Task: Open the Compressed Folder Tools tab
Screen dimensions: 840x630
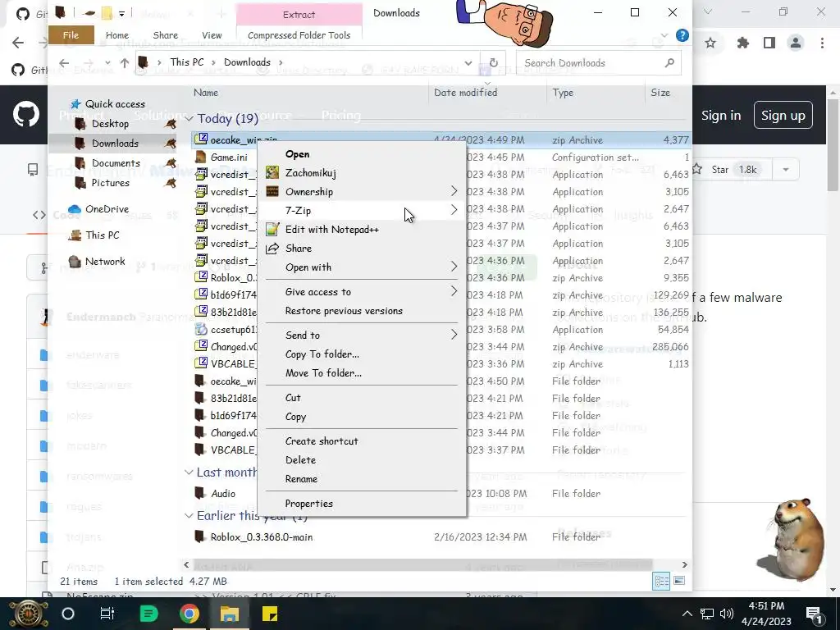Action: [299, 35]
